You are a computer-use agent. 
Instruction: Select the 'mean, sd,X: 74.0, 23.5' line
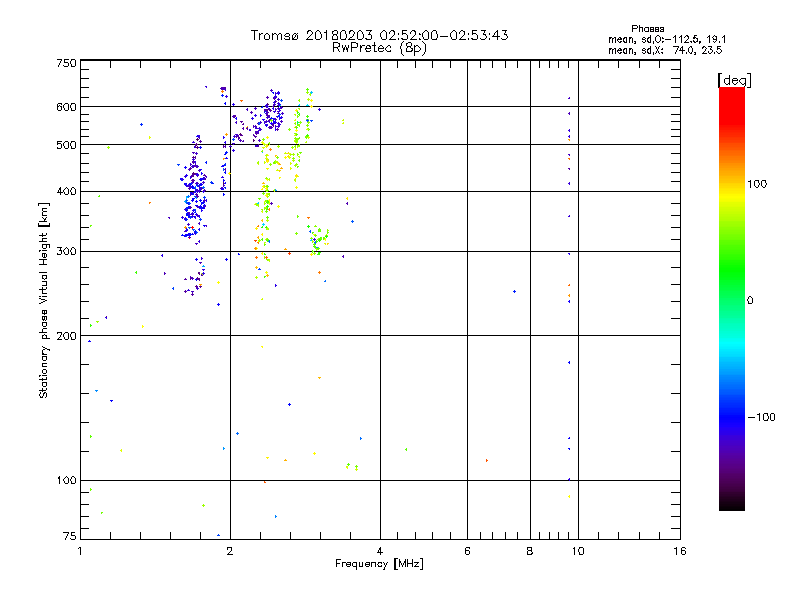tap(665, 50)
